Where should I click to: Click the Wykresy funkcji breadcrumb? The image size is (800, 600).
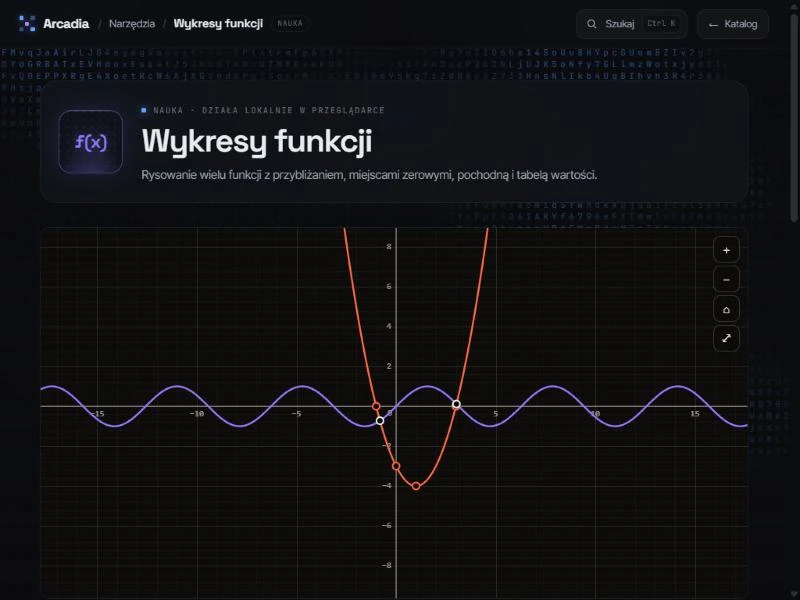click(218, 23)
